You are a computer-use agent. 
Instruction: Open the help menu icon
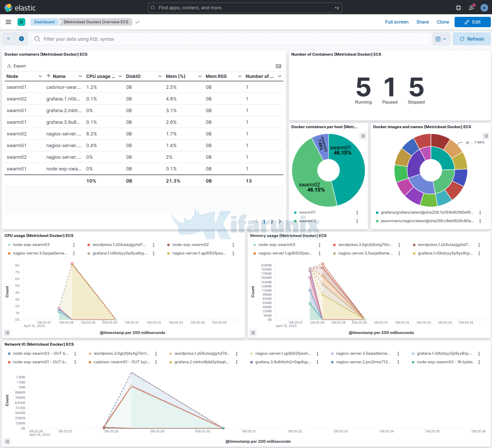pos(458,8)
